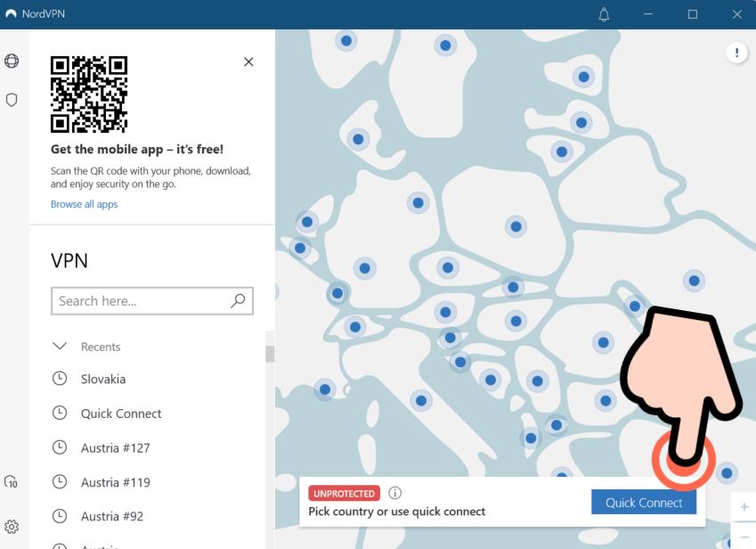The height and width of the screenshot is (549, 756).
Task: Click the clock icon beside Slovakia
Action: pyautogui.click(x=60, y=378)
